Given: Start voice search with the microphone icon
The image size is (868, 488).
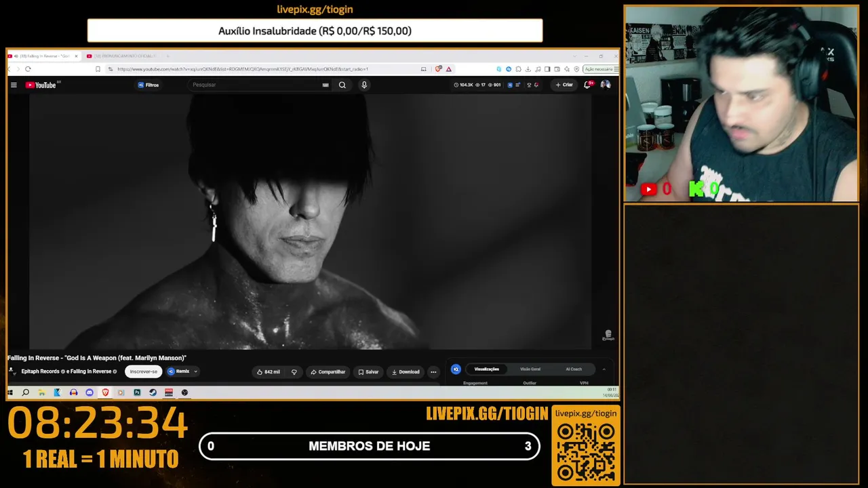Looking at the screenshot, I should (364, 85).
